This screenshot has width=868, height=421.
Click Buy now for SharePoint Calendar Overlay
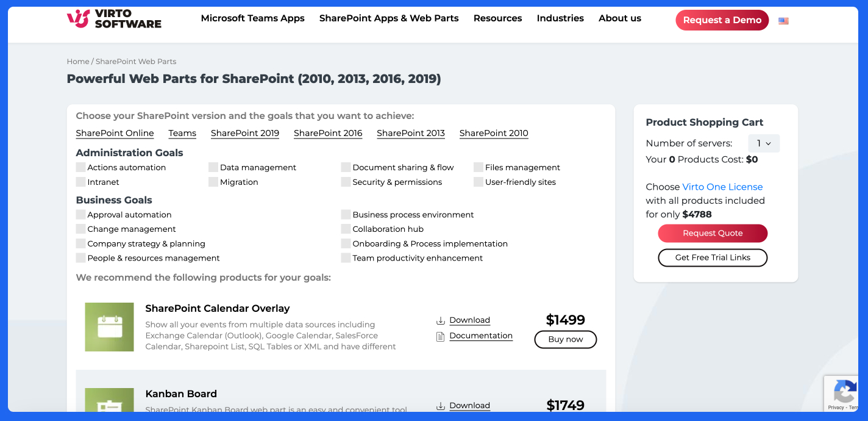(566, 339)
